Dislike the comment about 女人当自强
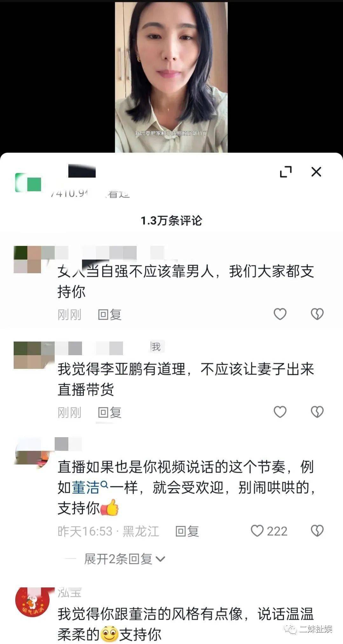Screen dimensions: 343x644 coord(317,314)
